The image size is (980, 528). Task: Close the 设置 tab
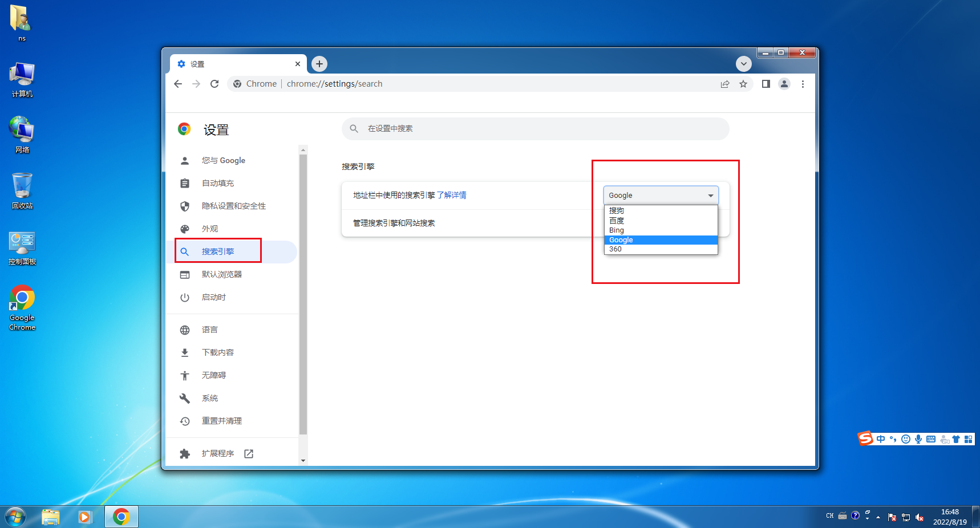tap(298, 64)
